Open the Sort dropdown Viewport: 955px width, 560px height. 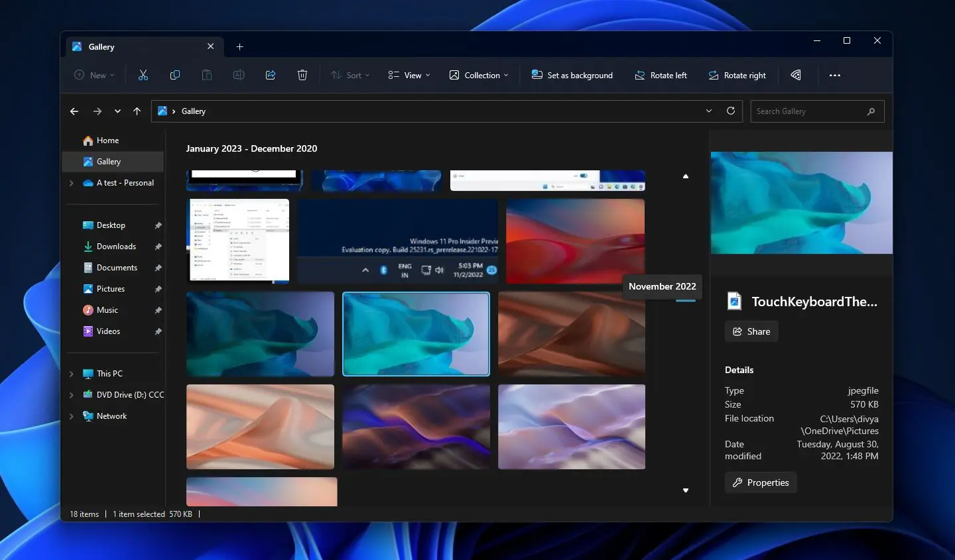click(350, 75)
